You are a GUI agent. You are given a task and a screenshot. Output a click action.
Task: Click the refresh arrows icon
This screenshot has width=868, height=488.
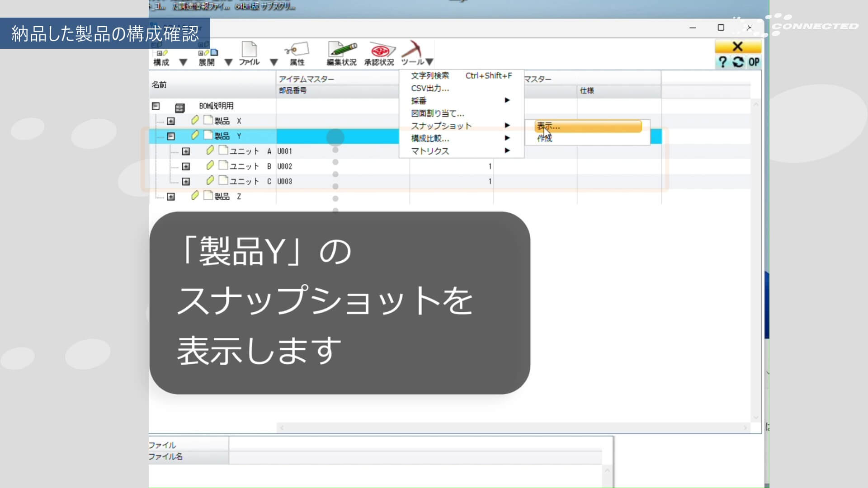738,62
